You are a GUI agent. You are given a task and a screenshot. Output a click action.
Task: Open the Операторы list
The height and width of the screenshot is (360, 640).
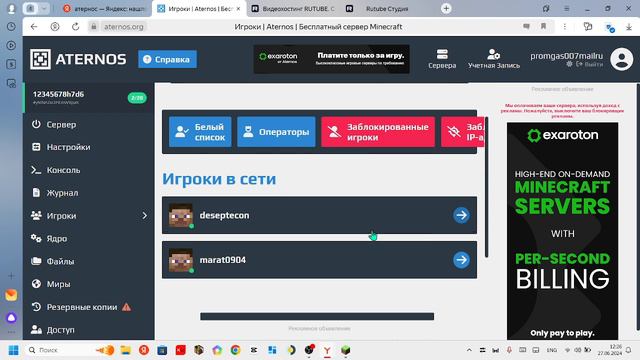pos(276,132)
